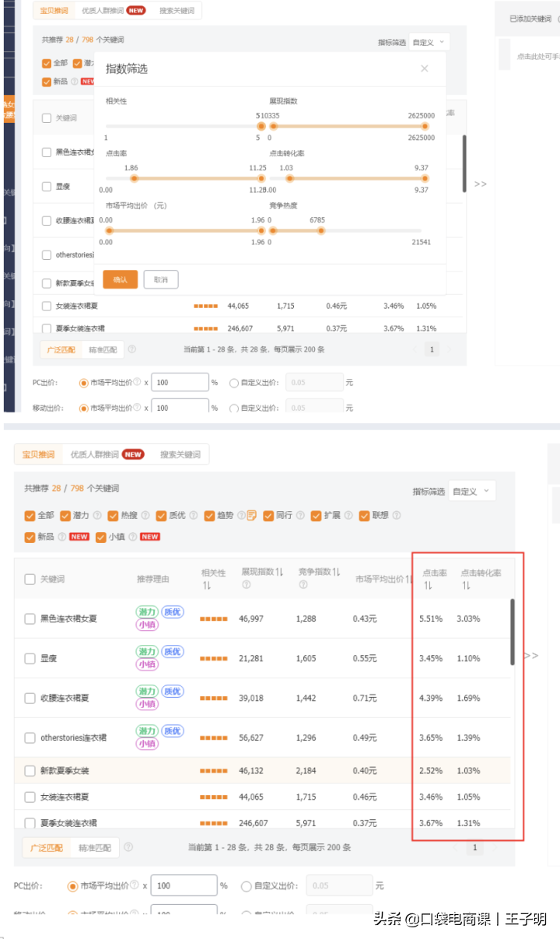Click help icon beside 精准匹配 in lower panel
This screenshot has width=560, height=939.
coord(128,847)
